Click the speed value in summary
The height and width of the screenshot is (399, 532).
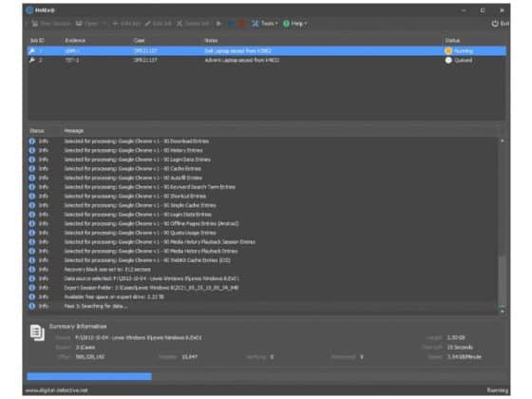(465, 356)
